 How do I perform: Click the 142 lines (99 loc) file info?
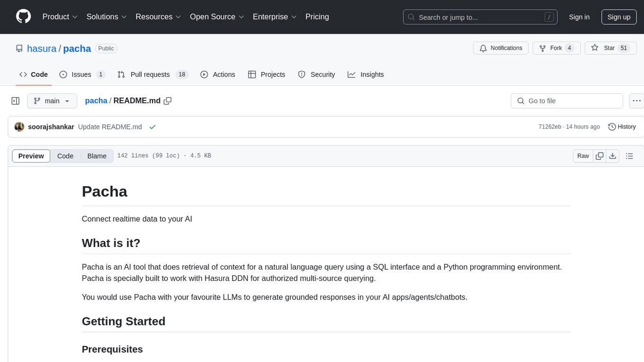point(164,156)
